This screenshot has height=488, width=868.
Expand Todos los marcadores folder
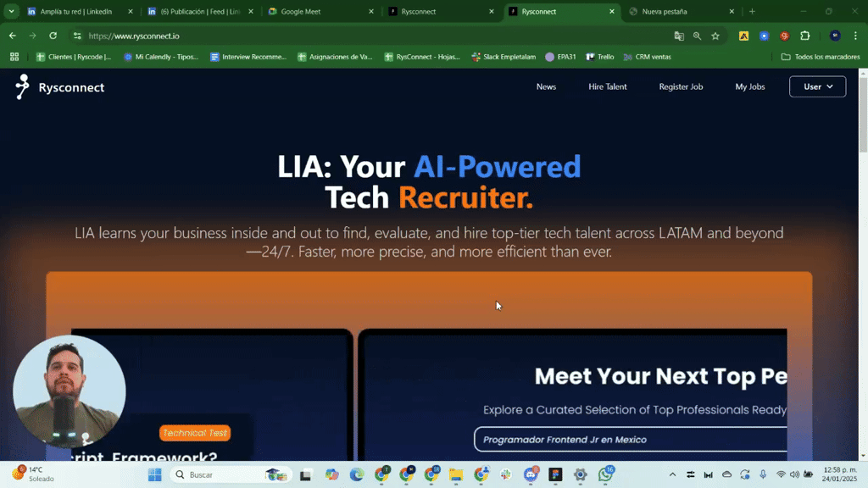tap(821, 57)
